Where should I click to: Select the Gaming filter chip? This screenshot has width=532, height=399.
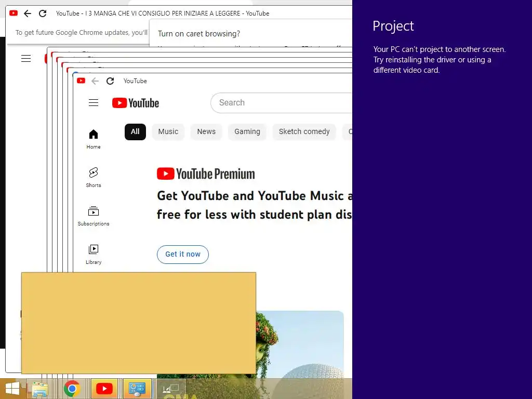pyautogui.click(x=247, y=131)
